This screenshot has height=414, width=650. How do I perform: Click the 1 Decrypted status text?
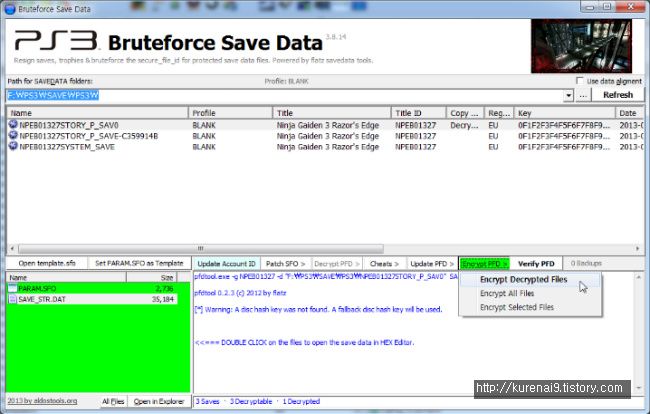click(301, 401)
